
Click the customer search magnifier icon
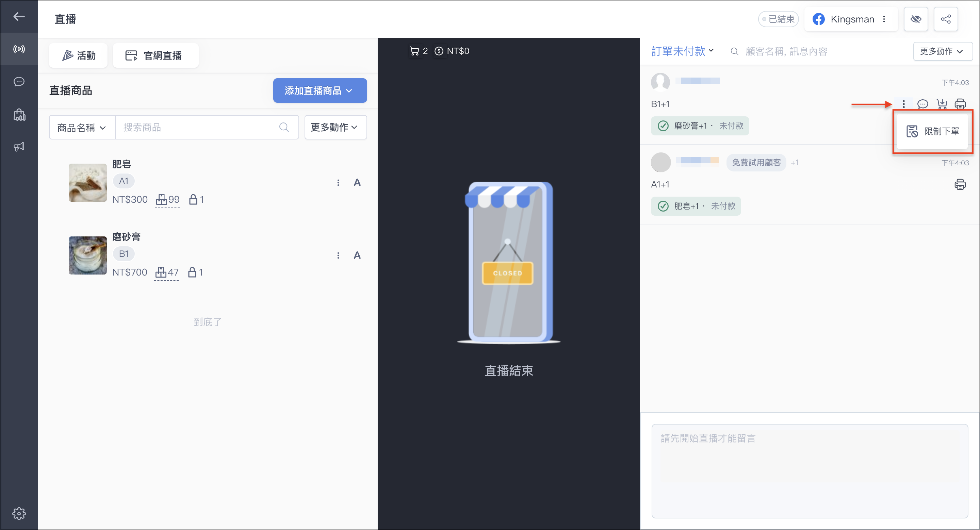point(734,51)
